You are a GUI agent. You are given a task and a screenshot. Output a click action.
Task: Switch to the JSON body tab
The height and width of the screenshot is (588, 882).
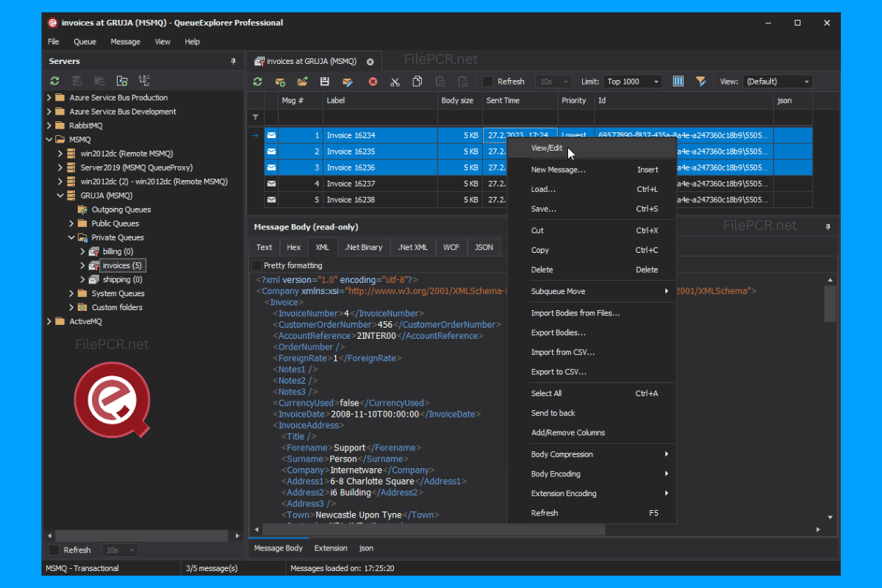click(x=484, y=248)
